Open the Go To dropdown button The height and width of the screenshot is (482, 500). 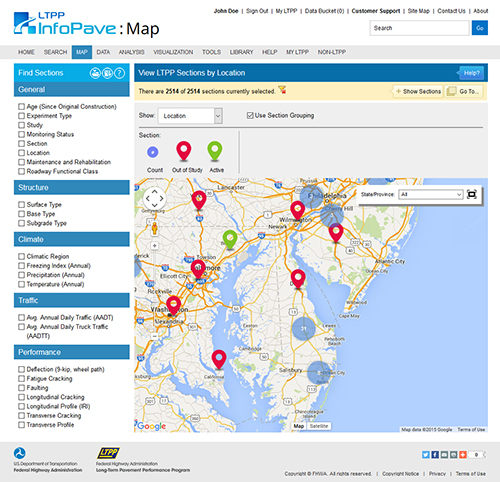(464, 91)
